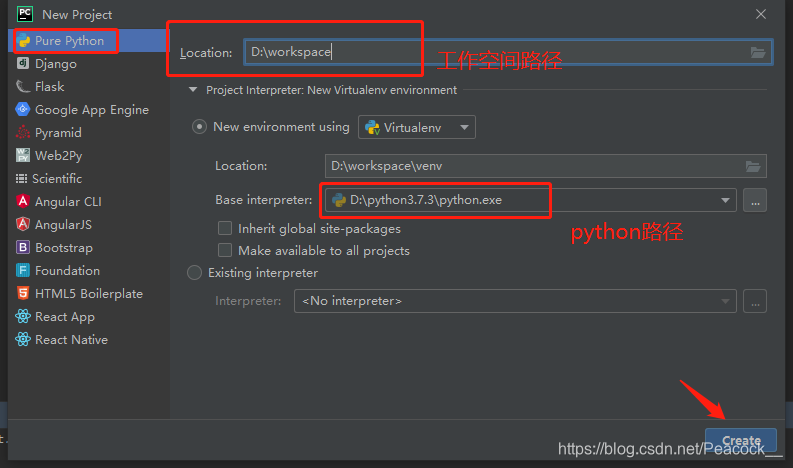Click the Bootstrap label
Image resolution: width=793 pixels, height=468 pixels.
click(64, 248)
